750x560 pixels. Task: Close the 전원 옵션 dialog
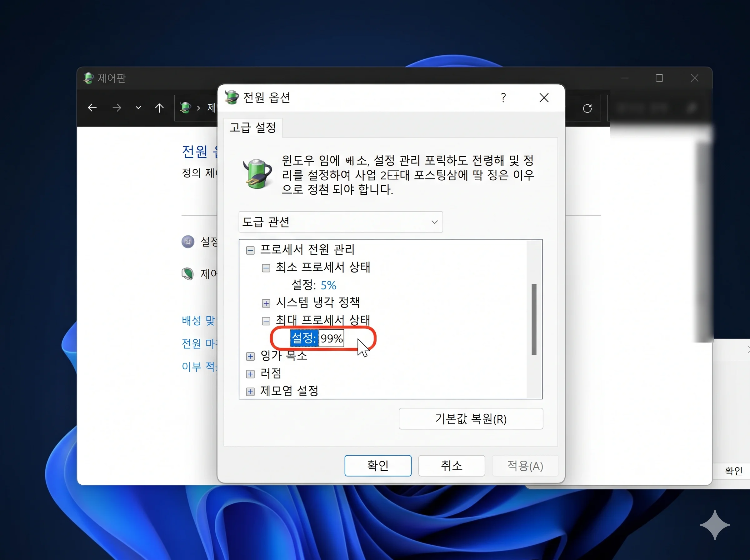[544, 97]
